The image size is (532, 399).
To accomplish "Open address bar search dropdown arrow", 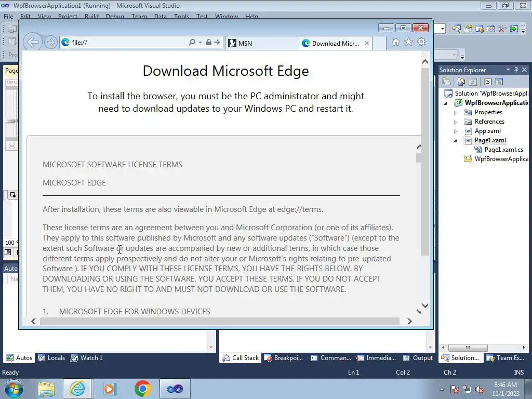I will coord(200,43).
